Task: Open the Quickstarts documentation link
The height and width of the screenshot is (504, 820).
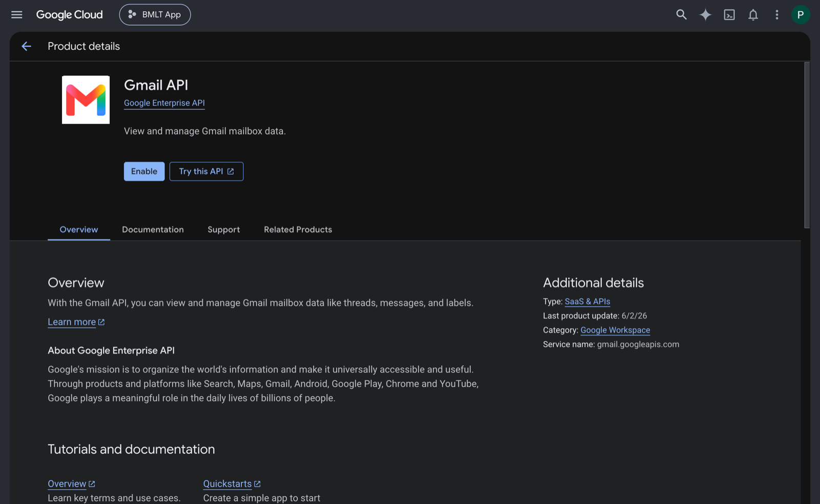Action: click(x=232, y=484)
